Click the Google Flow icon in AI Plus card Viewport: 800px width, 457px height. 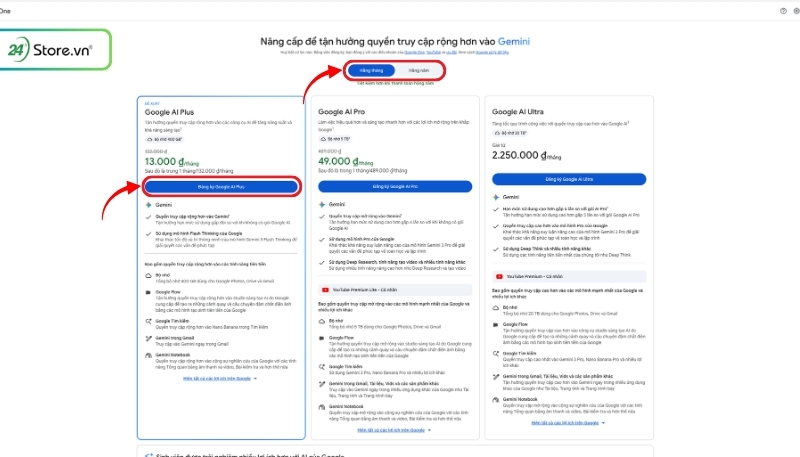148,292
